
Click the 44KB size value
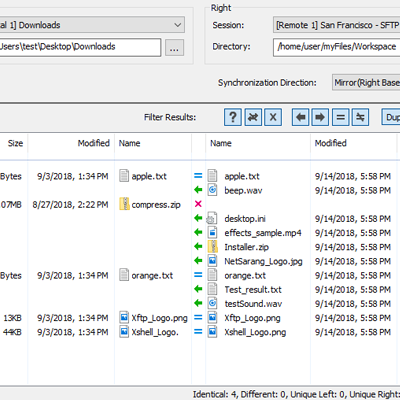12,332
